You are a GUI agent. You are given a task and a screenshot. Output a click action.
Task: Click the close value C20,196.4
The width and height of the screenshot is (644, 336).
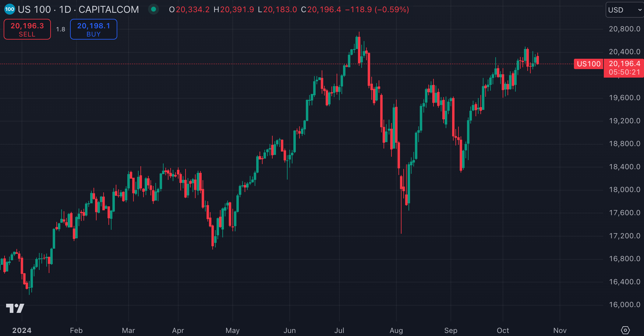point(321,9)
